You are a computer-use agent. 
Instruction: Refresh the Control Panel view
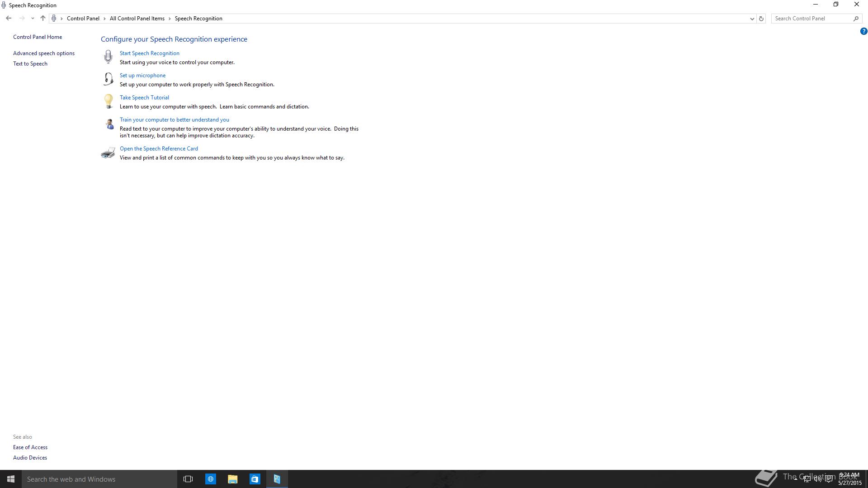click(761, 19)
